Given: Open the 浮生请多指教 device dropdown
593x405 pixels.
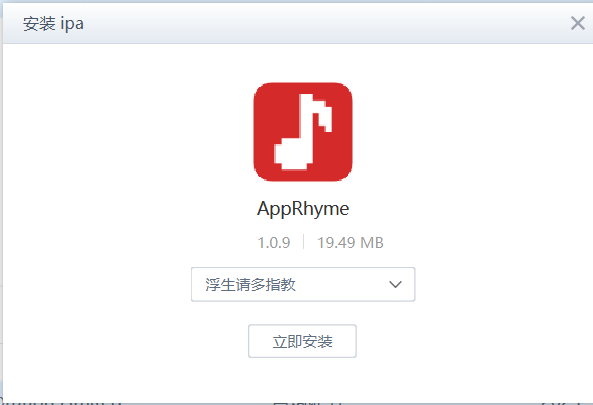Looking at the screenshot, I should [x=303, y=284].
